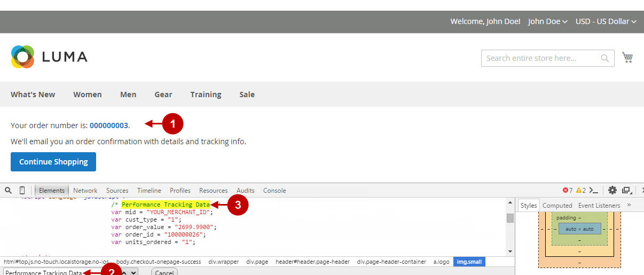Open the Women menu
Image resolution: width=644 pixels, height=275 pixels.
[x=88, y=95]
